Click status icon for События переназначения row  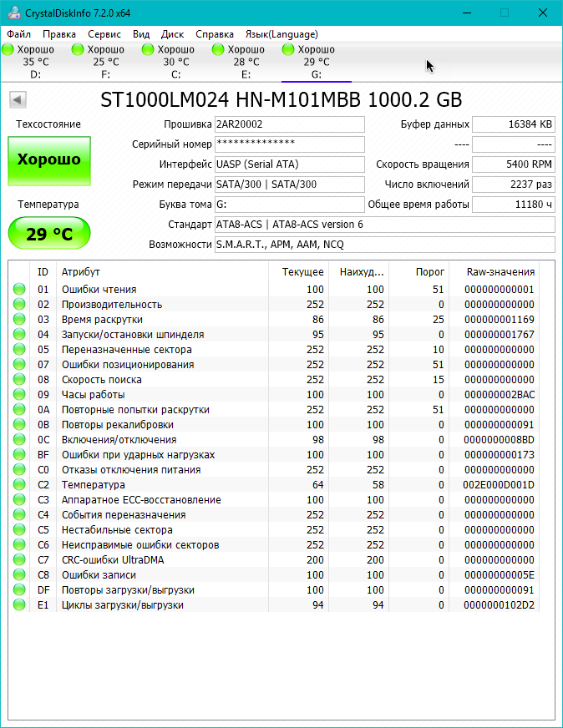[x=19, y=514]
